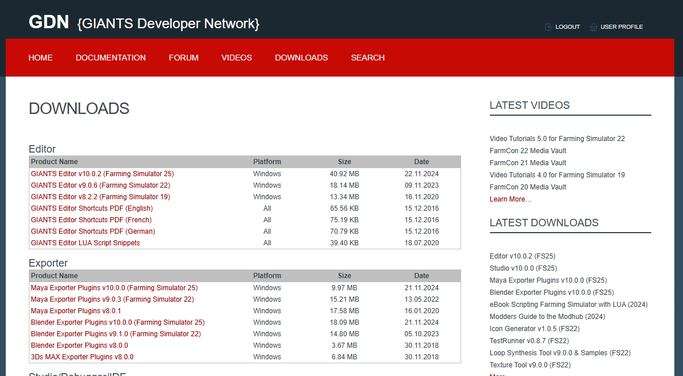Screen dimensions: 683x376
Task: Open Loop Synthesis Tool v9.0.0 & Samples (FS22)
Action: point(560,353)
